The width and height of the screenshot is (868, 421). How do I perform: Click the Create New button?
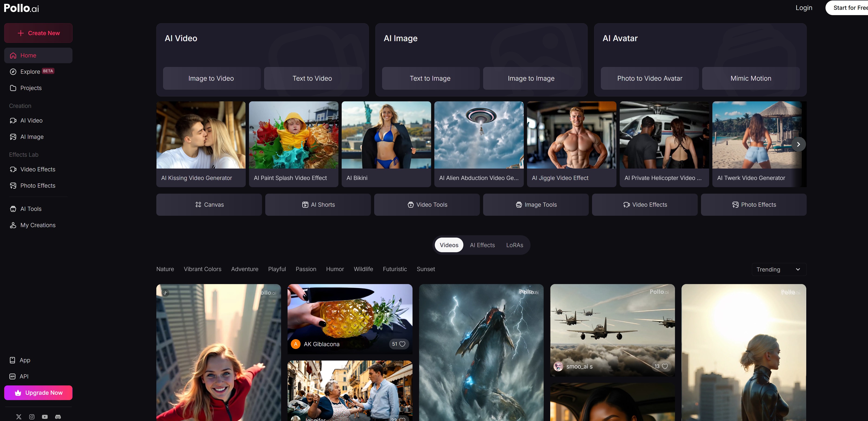pyautogui.click(x=38, y=33)
